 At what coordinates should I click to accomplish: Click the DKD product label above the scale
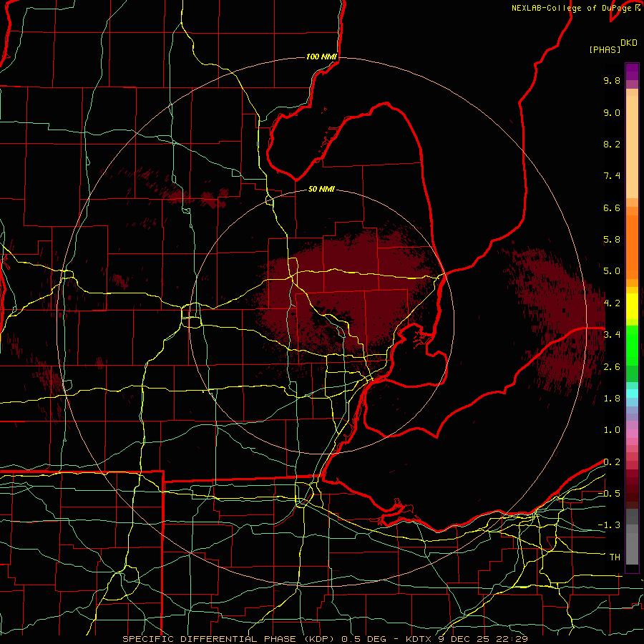pos(628,43)
